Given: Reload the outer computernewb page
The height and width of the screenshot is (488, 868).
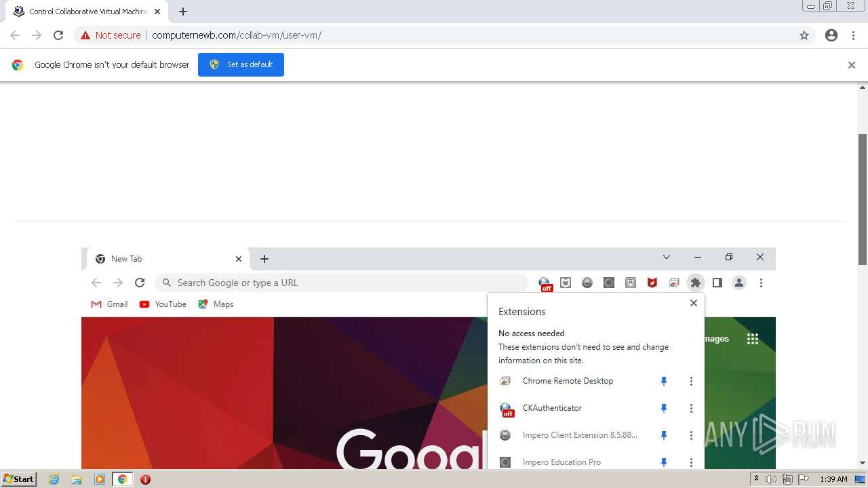Looking at the screenshot, I should pyautogui.click(x=58, y=35).
